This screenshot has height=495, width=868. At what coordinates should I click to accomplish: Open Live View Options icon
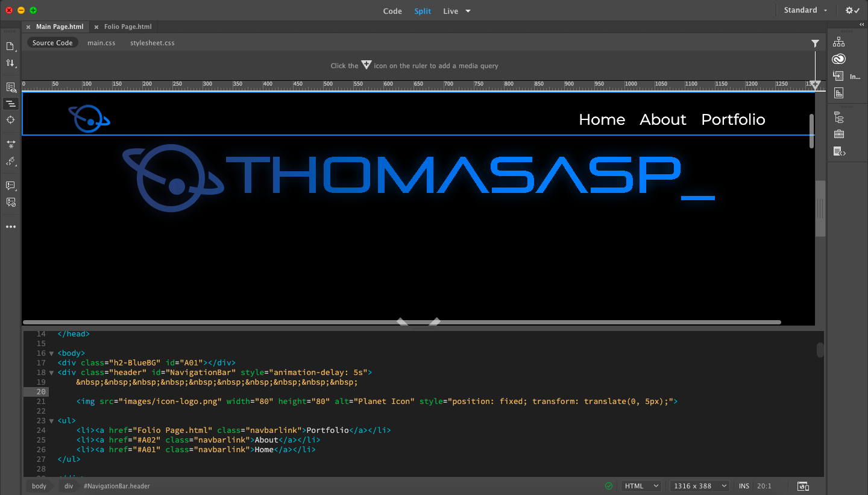click(x=10, y=87)
